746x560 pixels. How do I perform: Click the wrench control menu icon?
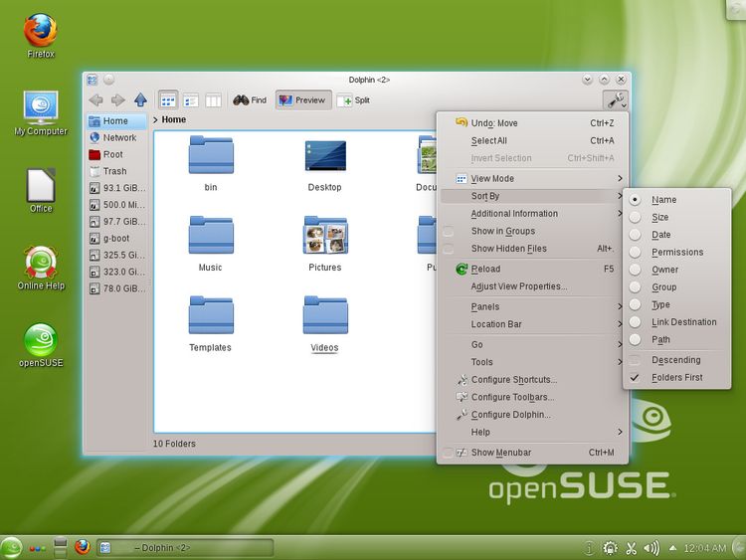615,99
